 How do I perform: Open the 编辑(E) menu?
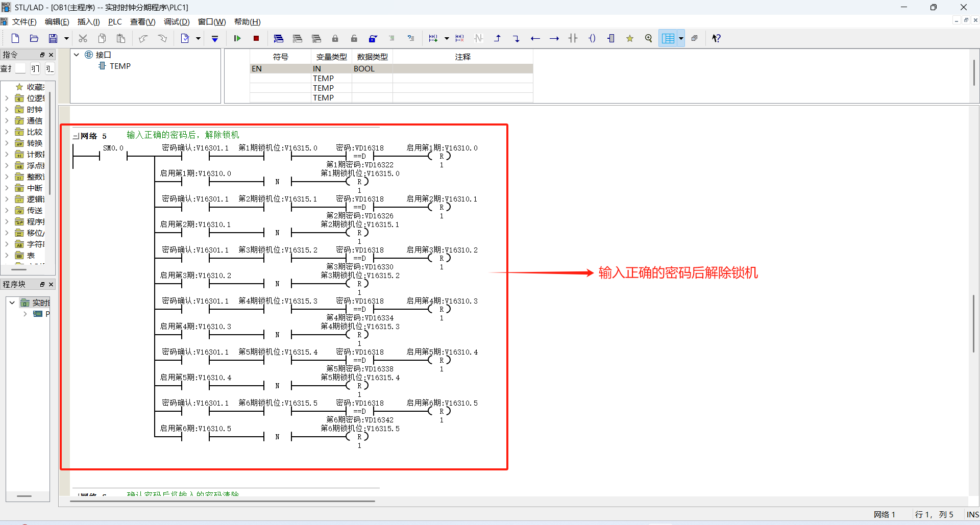pos(57,21)
